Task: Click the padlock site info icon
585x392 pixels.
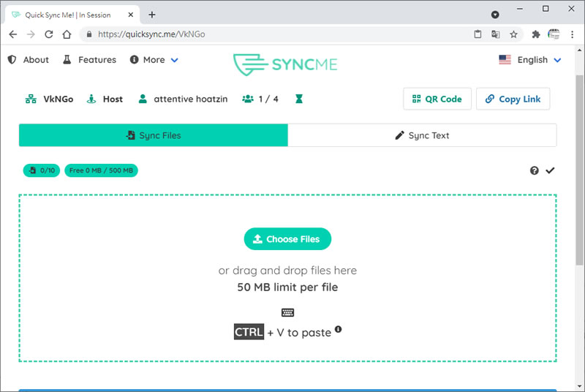Action: click(x=89, y=34)
